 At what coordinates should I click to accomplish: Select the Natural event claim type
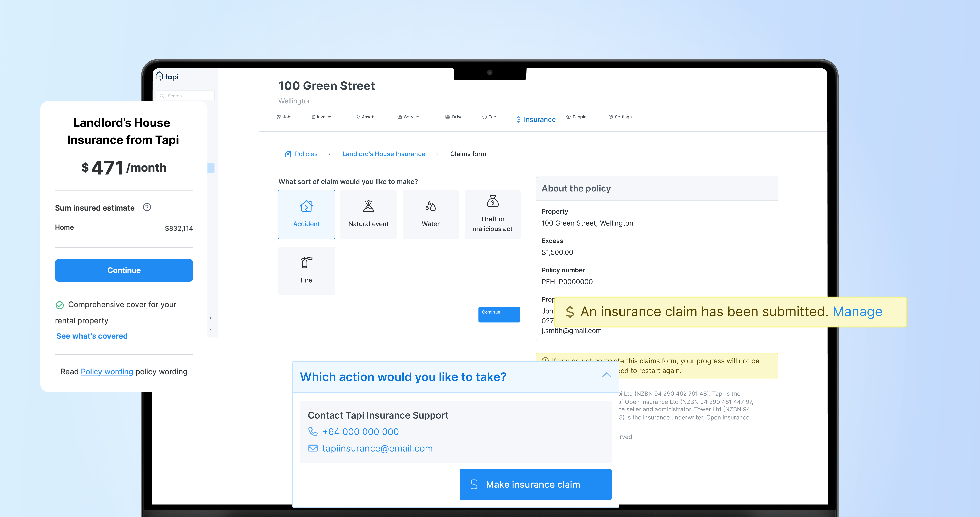[368, 214]
